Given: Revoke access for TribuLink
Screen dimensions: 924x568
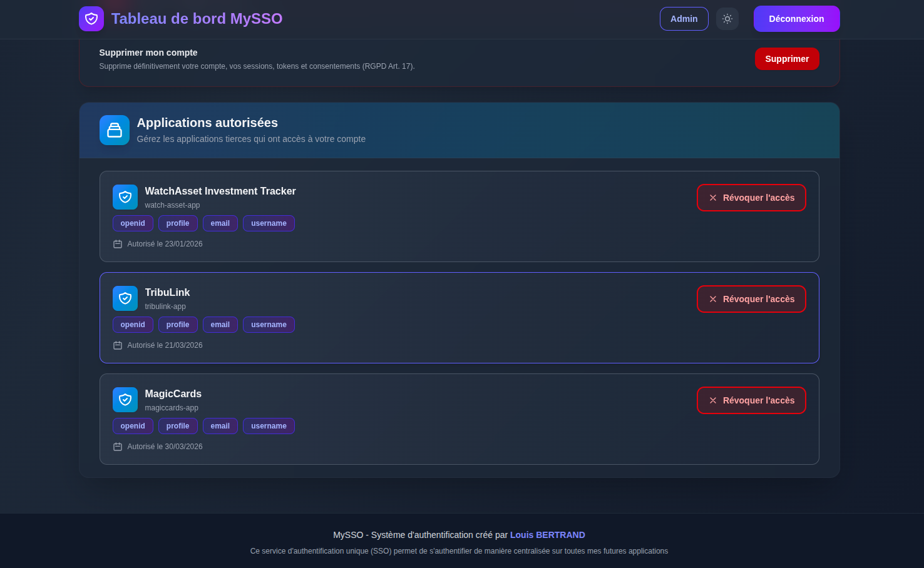Looking at the screenshot, I should click(751, 299).
